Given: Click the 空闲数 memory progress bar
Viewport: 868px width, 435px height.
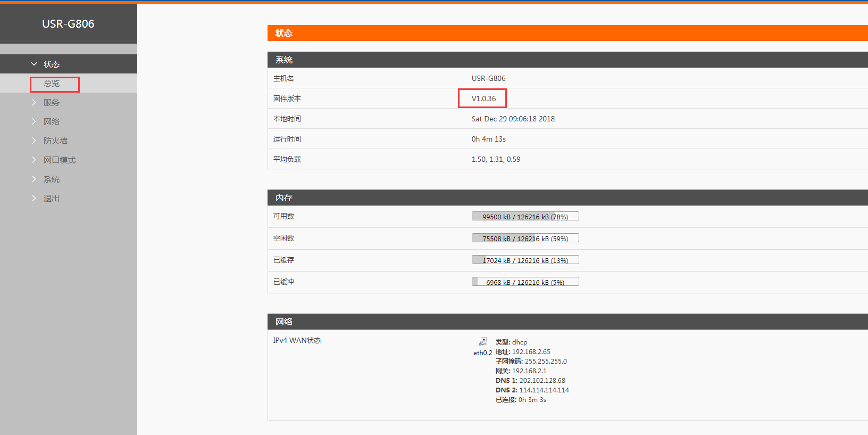Looking at the screenshot, I should point(525,238).
